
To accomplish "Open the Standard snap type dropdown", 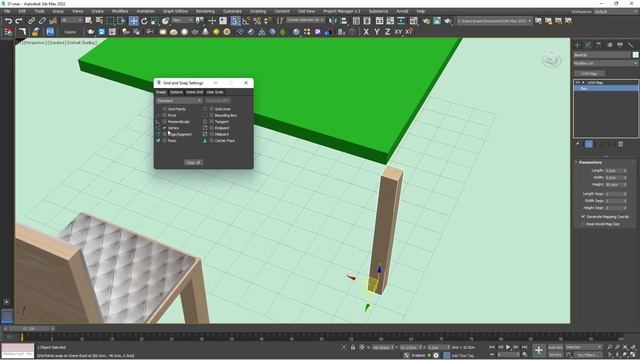I will 179,100.
